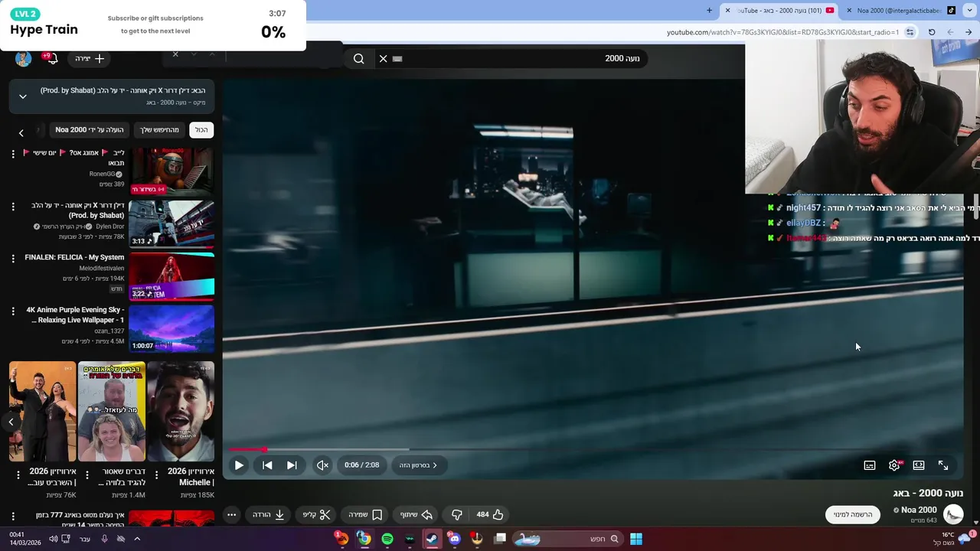980x551 pixels.
Task: Open options menu for RonenGG live video
Action: coord(13,155)
